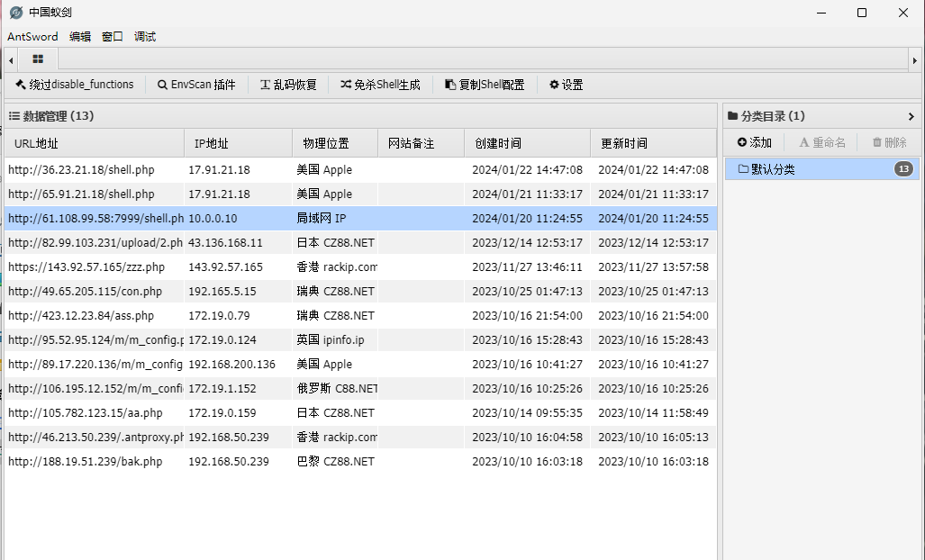
Task: Select row http://36.23.21.18/shell.php
Action: pos(360,170)
